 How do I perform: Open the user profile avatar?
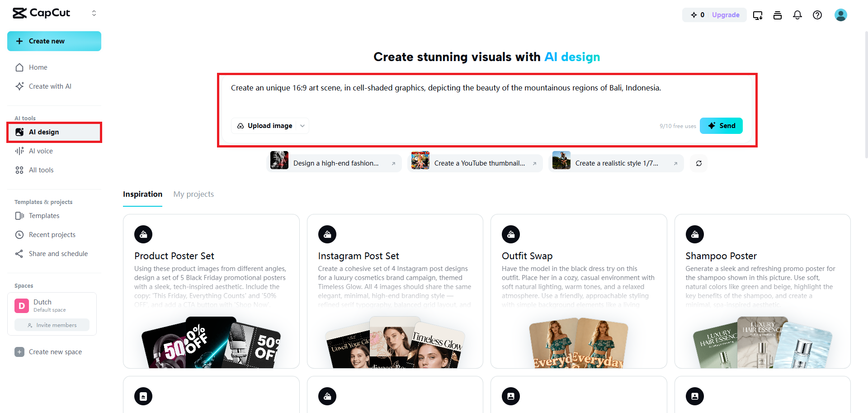(840, 15)
